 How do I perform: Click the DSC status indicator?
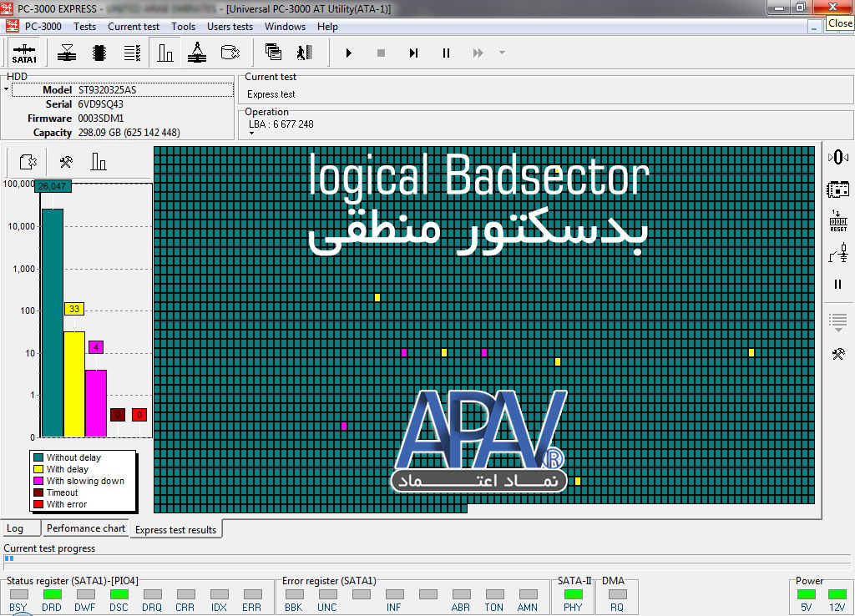tap(119, 594)
